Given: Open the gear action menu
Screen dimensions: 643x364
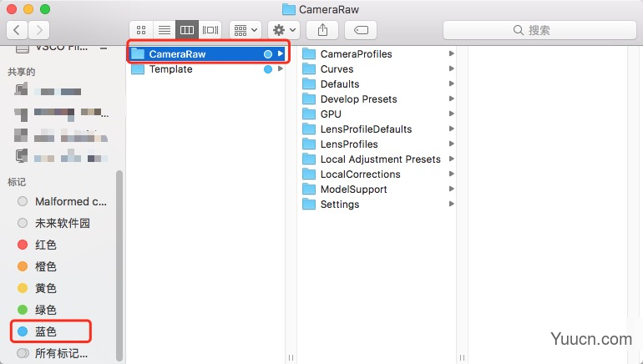Looking at the screenshot, I should pyautogui.click(x=284, y=30).
